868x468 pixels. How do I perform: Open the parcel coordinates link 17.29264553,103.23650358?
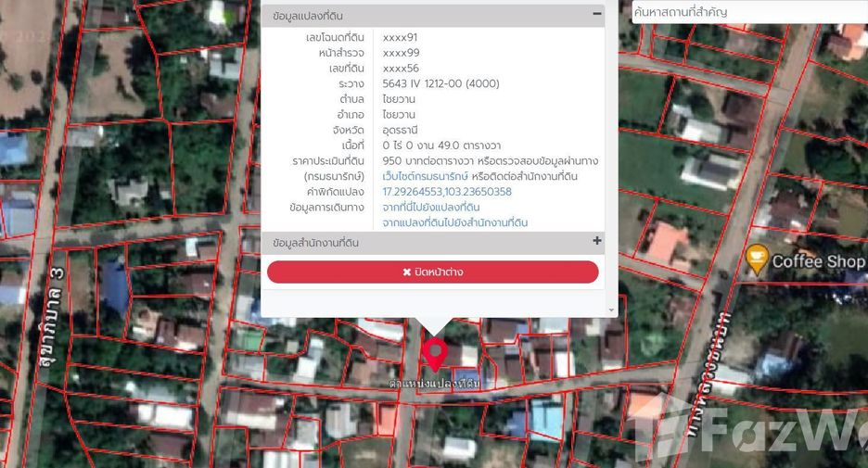(447, 192)
